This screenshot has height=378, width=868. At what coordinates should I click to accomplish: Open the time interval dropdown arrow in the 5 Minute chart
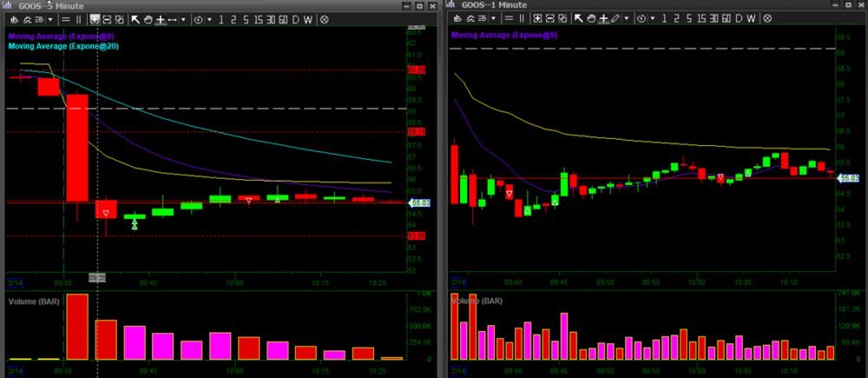click(207, 18)
